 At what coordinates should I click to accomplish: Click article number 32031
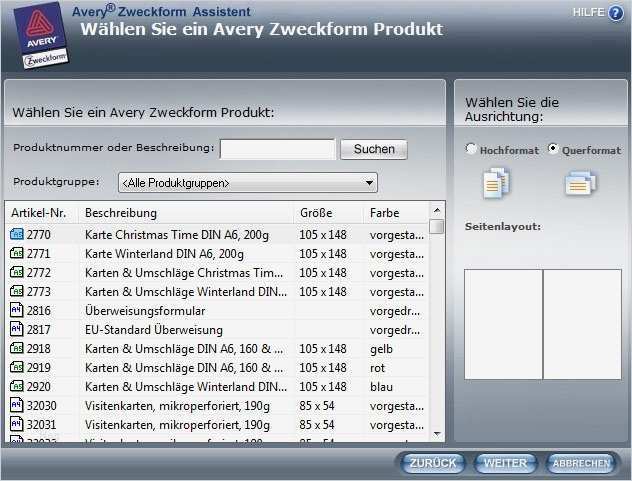pyautogui.click(x=42, y=425)
